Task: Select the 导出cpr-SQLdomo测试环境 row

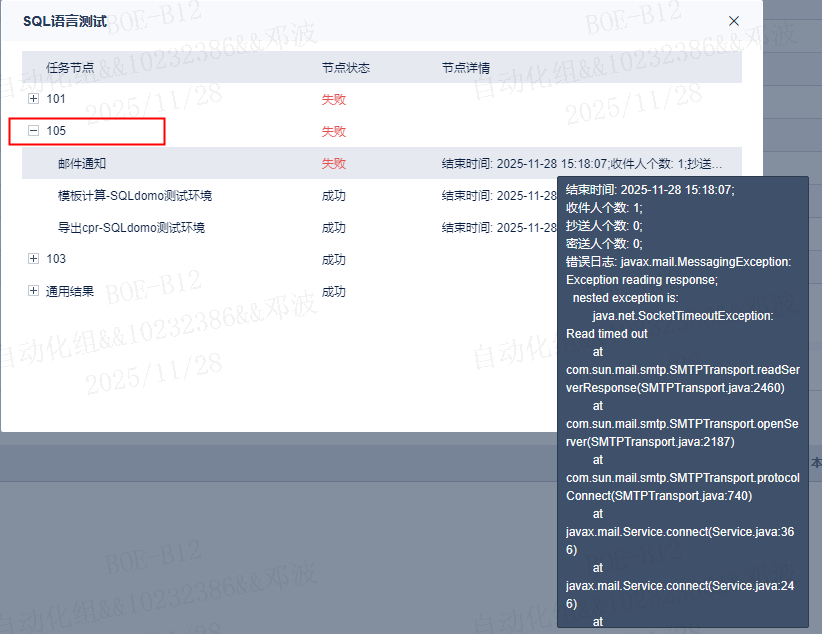Action: 382,228
